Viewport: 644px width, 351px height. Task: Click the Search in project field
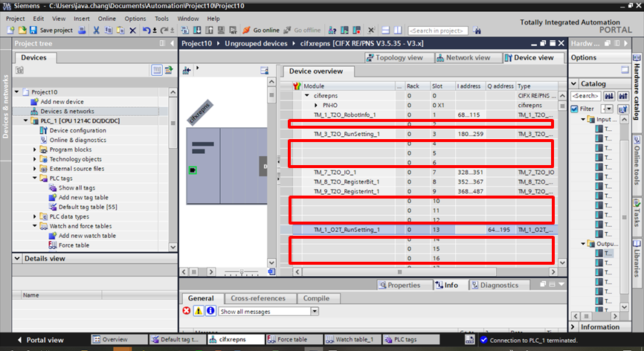pyautogui.click(x=438, y=30)
